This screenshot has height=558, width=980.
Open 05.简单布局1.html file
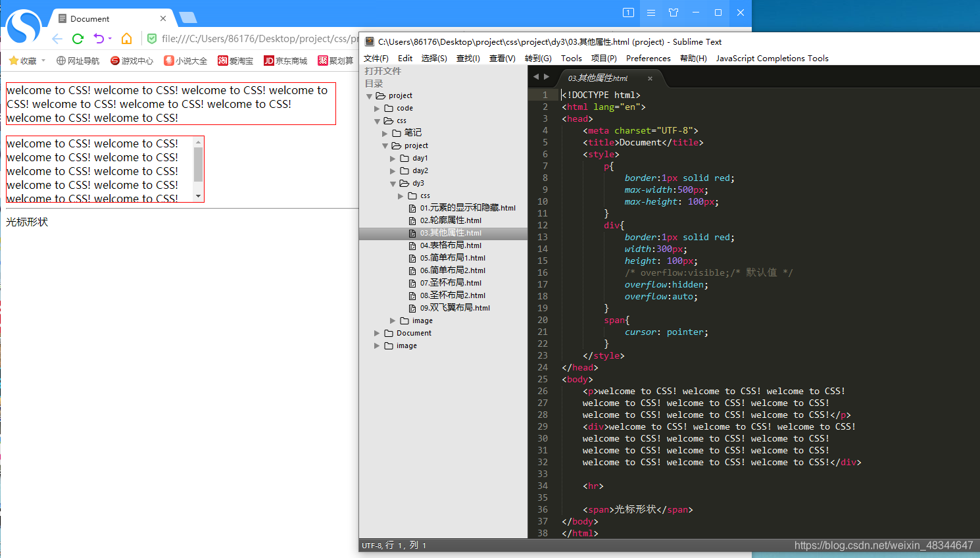coord(453,258)
